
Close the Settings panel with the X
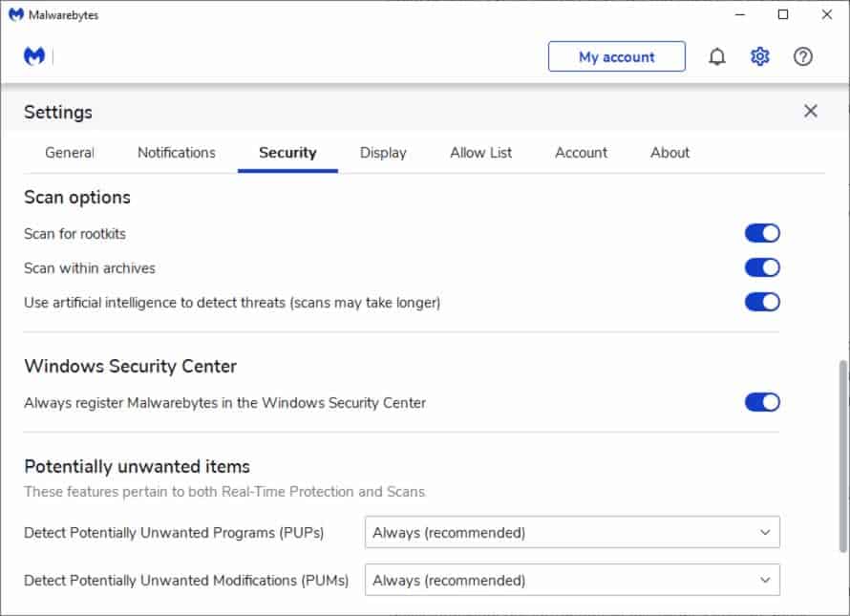click(x=811, y=111)
